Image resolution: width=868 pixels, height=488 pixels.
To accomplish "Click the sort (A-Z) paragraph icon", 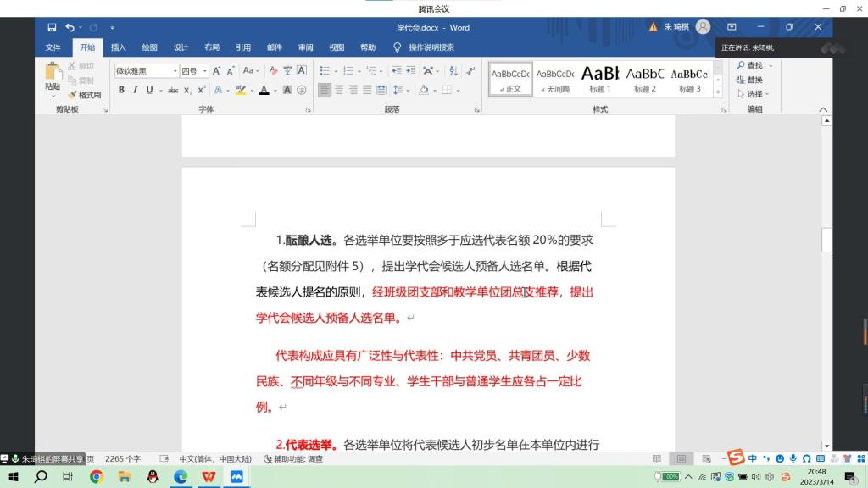I will click(452, 71).
